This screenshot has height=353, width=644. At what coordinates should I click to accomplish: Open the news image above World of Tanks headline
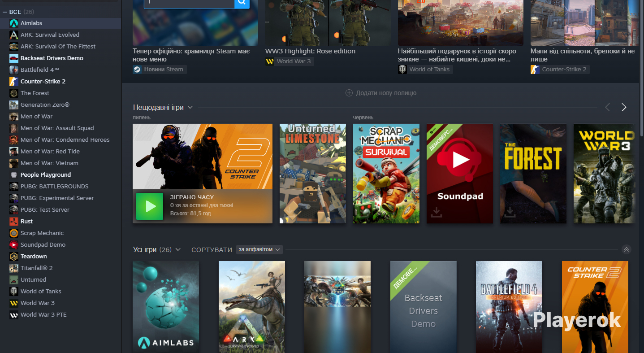click(461, 23)
